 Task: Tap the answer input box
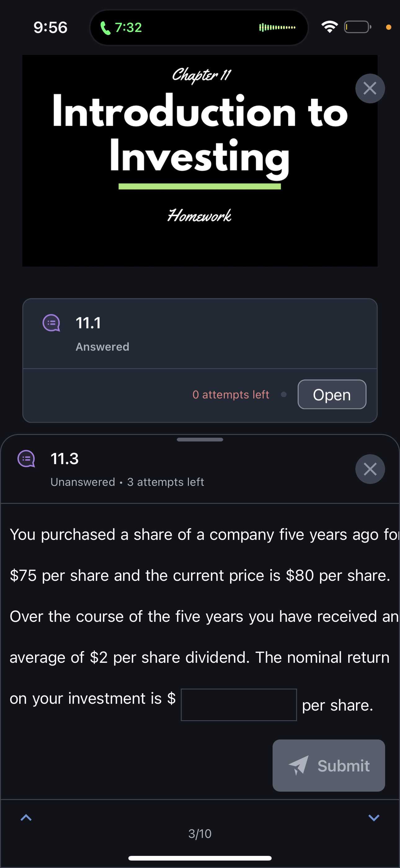[x=239, y=705]
